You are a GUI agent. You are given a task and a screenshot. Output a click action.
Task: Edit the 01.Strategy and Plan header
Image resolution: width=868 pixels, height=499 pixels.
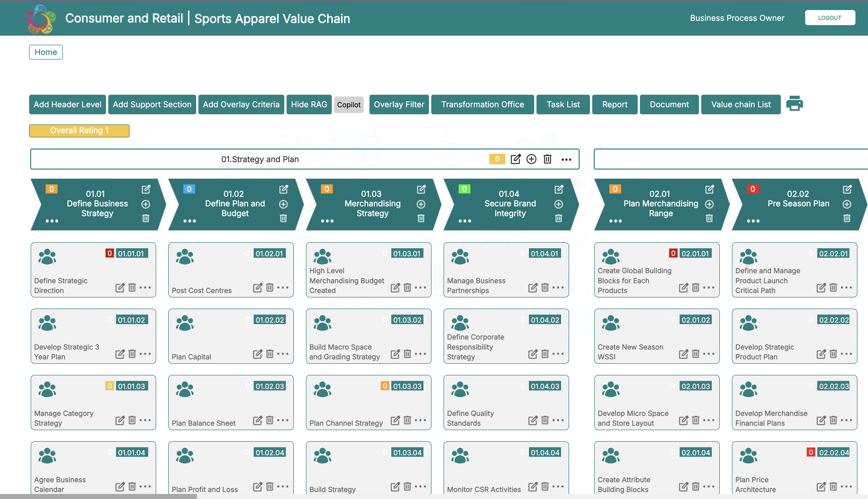tap(516, 159)
